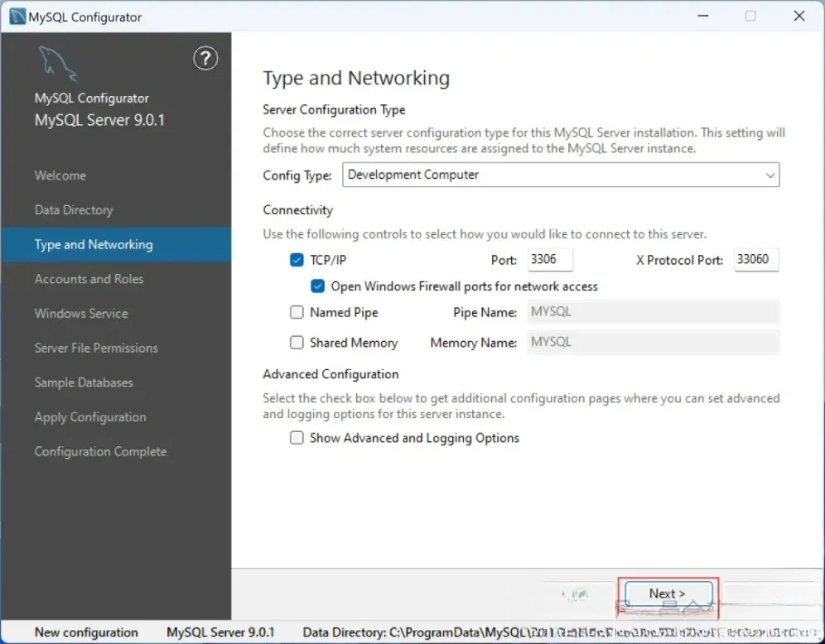Click the X Protocol Port field

coord(756,260)
